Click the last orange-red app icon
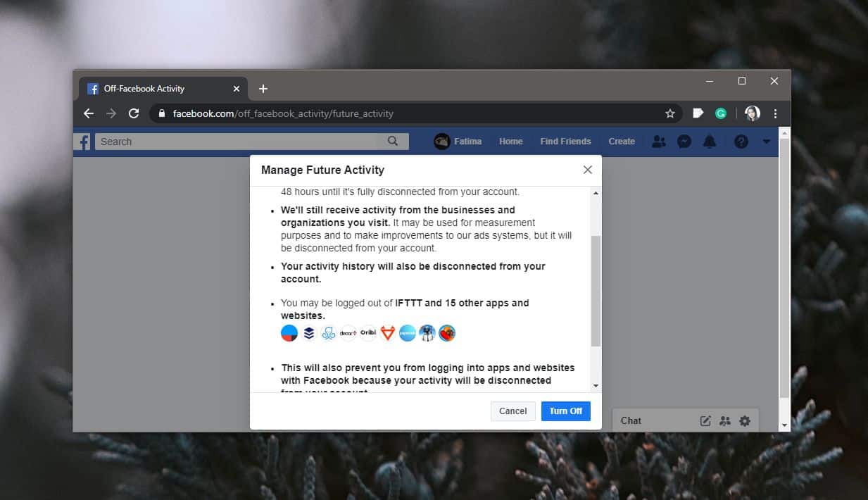The height and width of the screenshot is (500, 868). (x=447, y=333)
